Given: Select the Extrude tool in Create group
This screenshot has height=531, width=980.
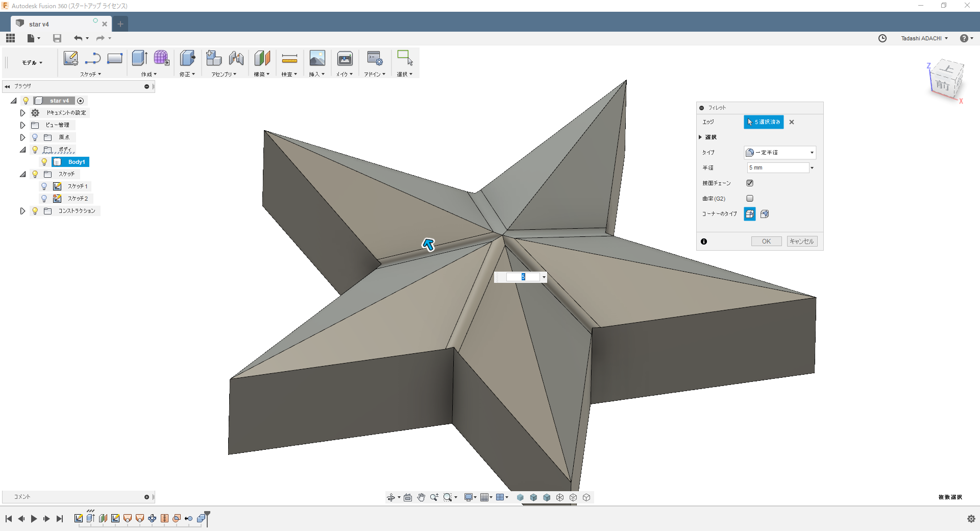Looking at the screenshot, I should tap(139, 58).
